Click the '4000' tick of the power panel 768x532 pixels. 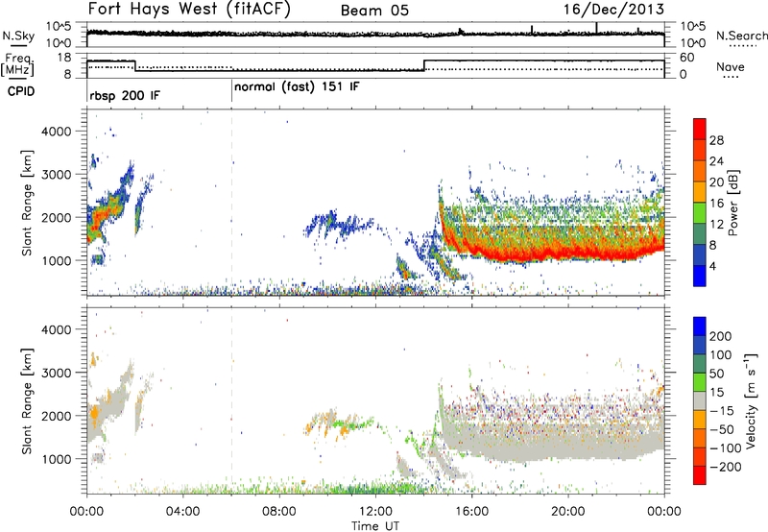(x=57, y=132)
